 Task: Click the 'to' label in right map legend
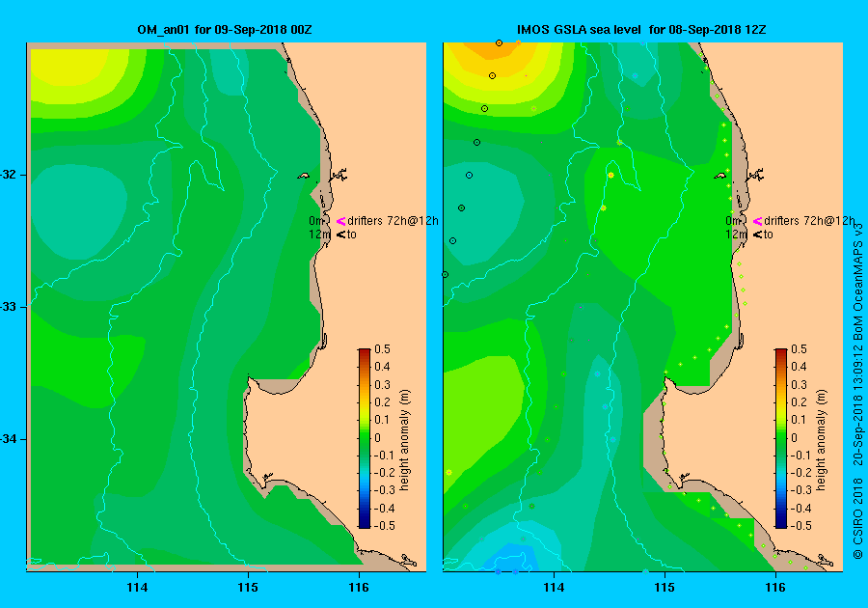pos(769,235)
